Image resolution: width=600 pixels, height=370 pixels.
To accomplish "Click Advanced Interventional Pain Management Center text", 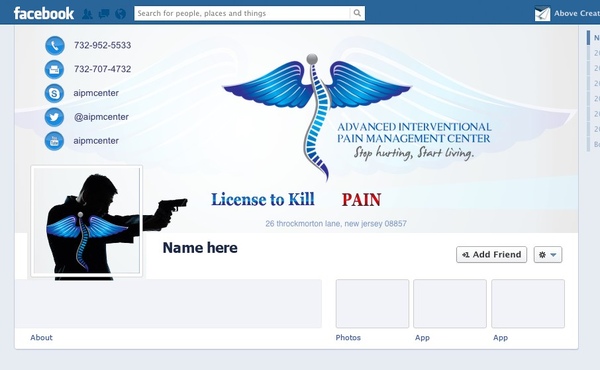I will click(x=414, y=132).
